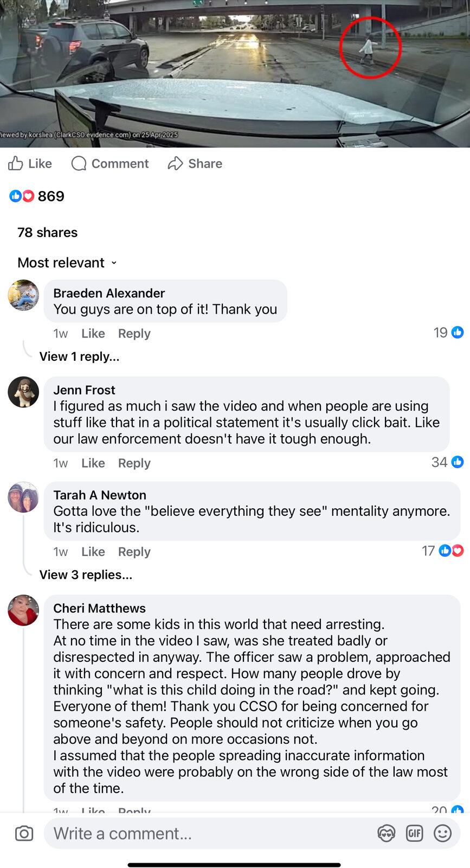
Task: Open the Most relevant sort dropdown
Action: click(67, 263)
